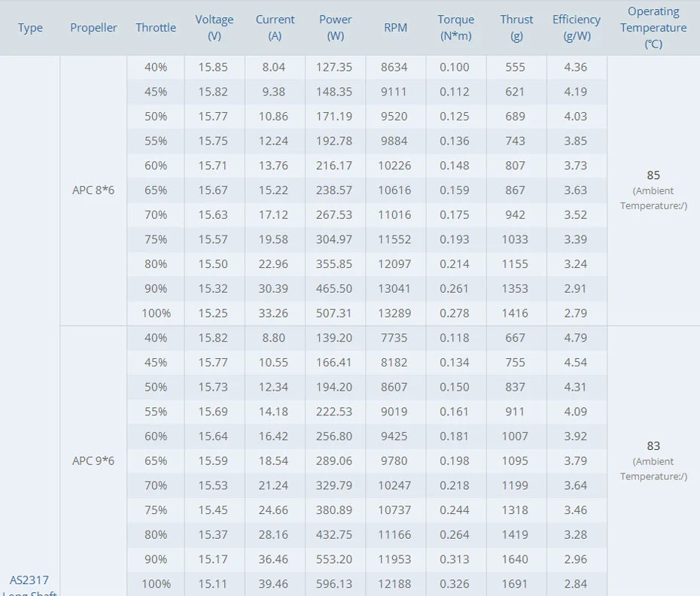Select the 13289 RPM value
The image size is (700, 596).
click(394, 313)
